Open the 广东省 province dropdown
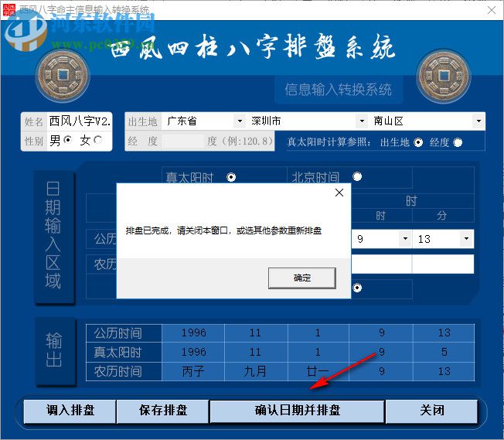Screen dimensions: 504x440 coord(240,121)
